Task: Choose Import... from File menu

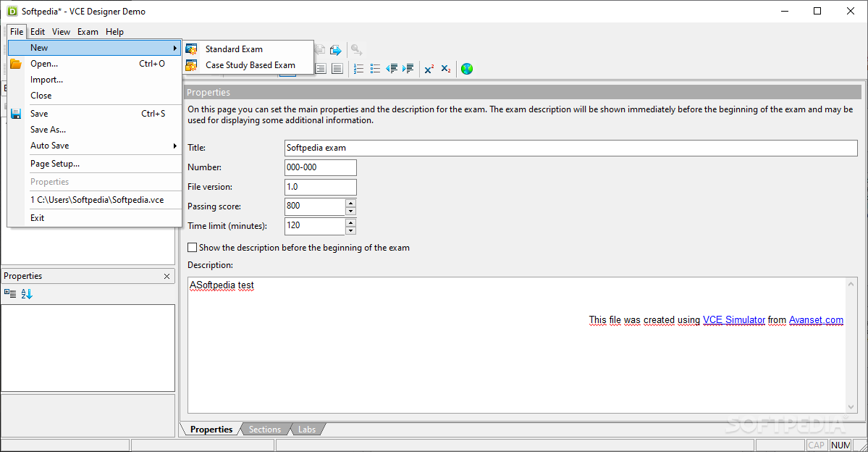Action: point(96,80)
